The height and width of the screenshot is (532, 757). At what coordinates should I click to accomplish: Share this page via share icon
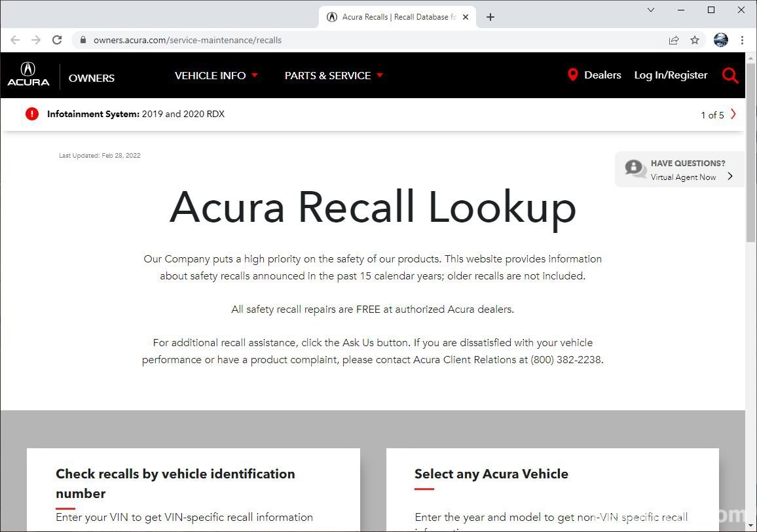click(x=674, y=40)
